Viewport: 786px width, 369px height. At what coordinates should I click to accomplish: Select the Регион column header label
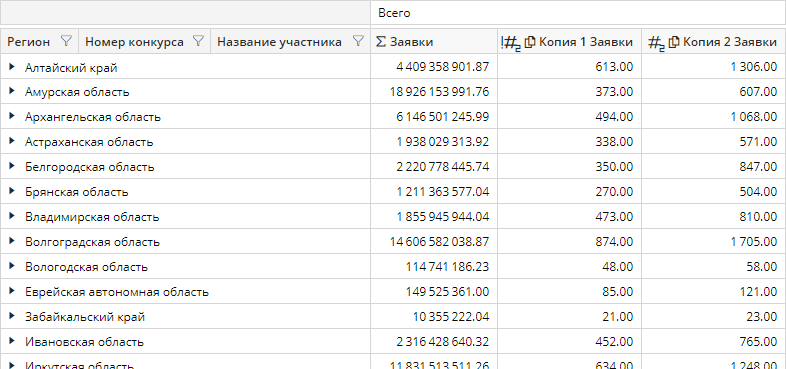29,42
